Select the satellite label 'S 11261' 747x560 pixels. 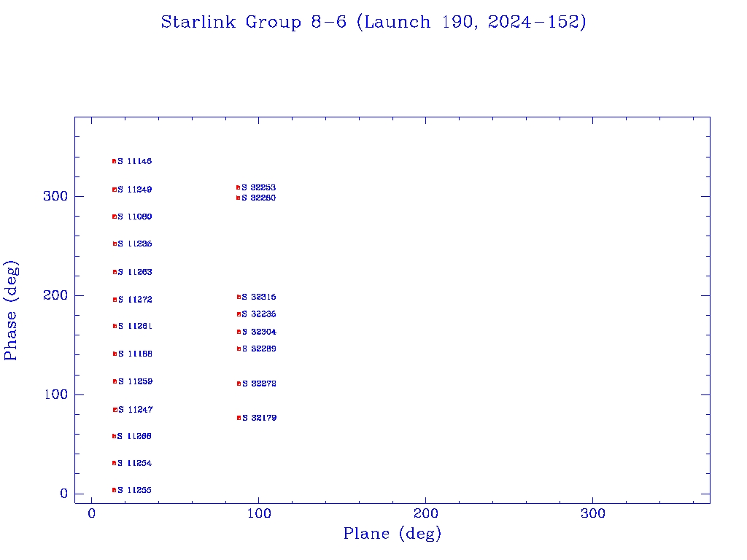point(135,326)
